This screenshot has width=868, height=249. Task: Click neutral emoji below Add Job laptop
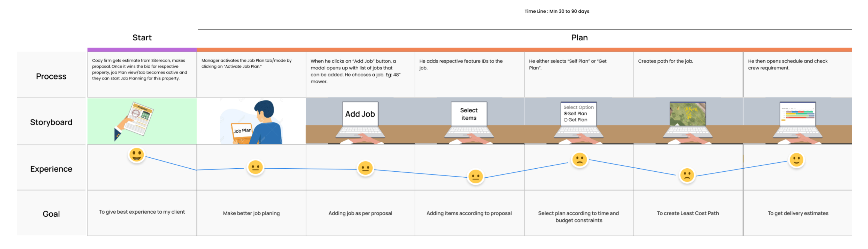point(365,168)
